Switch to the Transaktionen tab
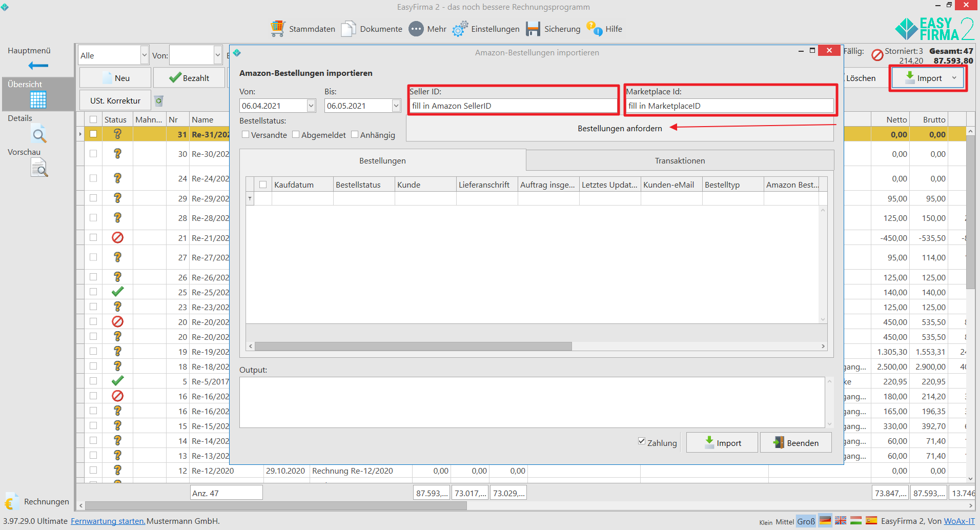The width and height of the screenshot is (980, 530). 680,160
